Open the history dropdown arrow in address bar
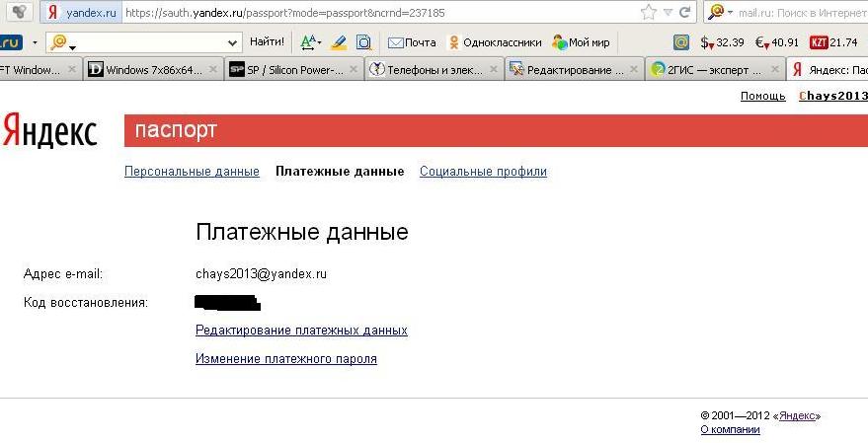Viewport: 868px width, 443px height. coord(669,12)
